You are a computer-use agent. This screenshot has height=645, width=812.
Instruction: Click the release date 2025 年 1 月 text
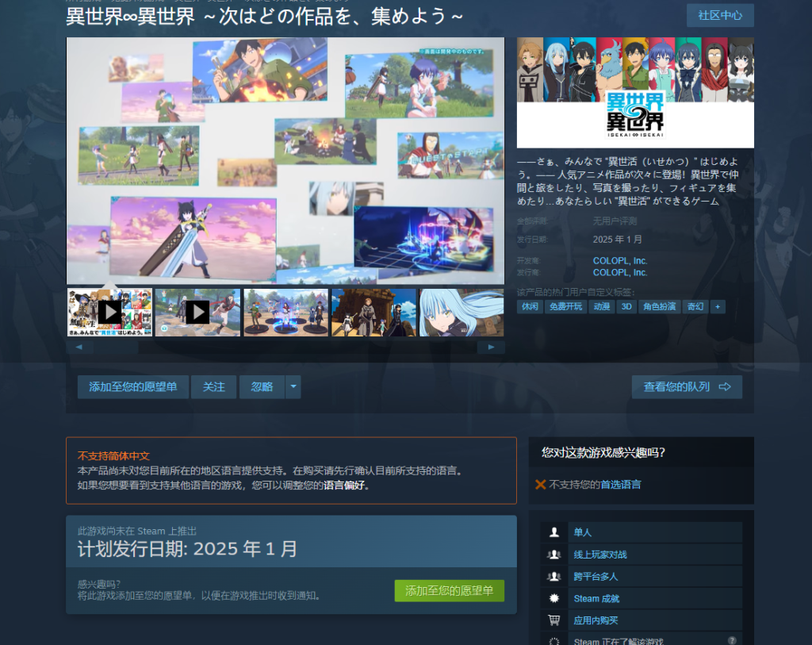click(x=618, y=240)
